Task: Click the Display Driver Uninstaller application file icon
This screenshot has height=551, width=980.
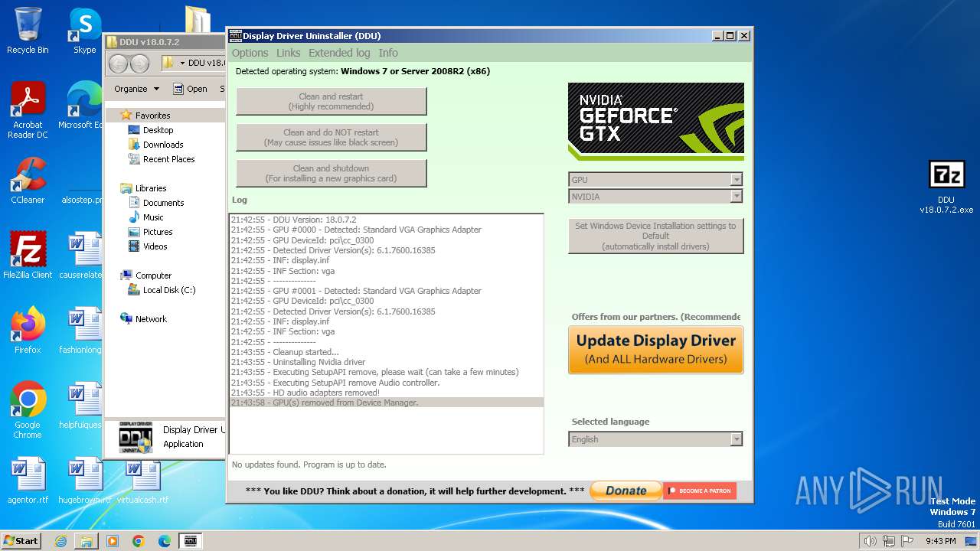Action: [x=136, y=437]
